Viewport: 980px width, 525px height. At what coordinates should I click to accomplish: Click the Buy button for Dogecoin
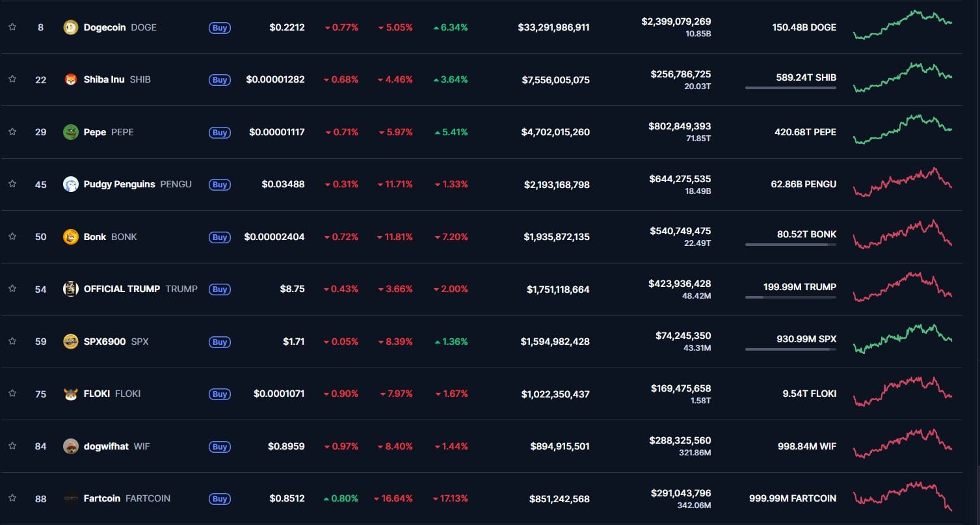[219, 27]
